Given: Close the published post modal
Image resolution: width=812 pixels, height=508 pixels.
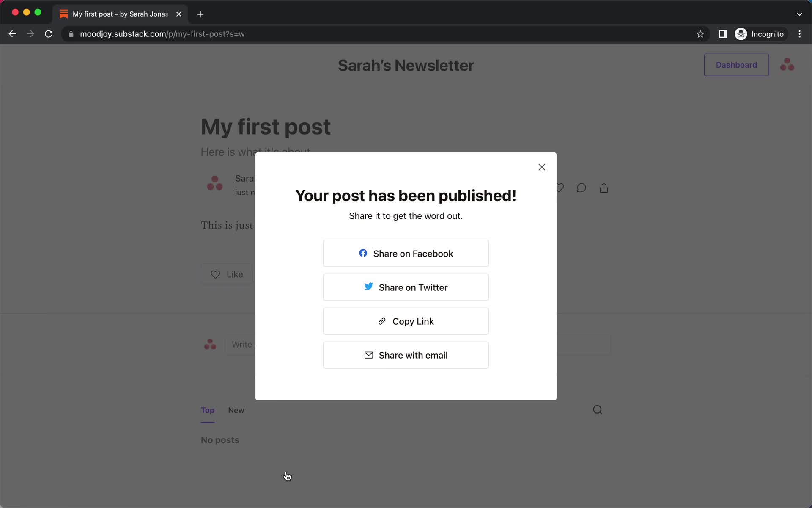Looking at the screenshot, I should [541, 167].
